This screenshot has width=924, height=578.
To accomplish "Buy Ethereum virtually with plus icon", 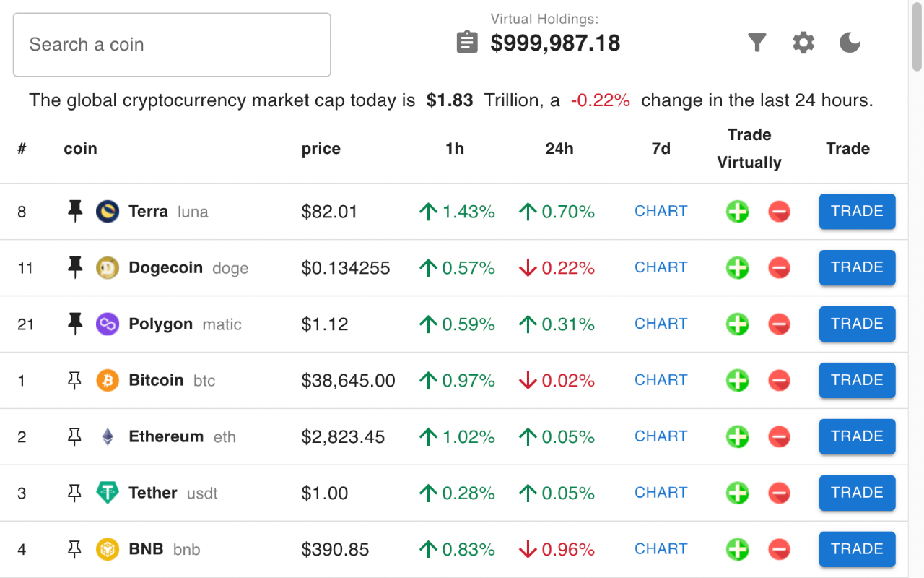I will (737, 437).
